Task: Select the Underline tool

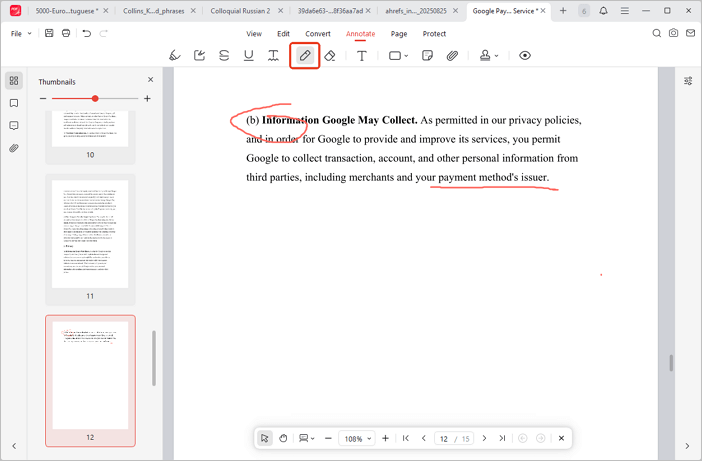Action: (x=248, y=55)
